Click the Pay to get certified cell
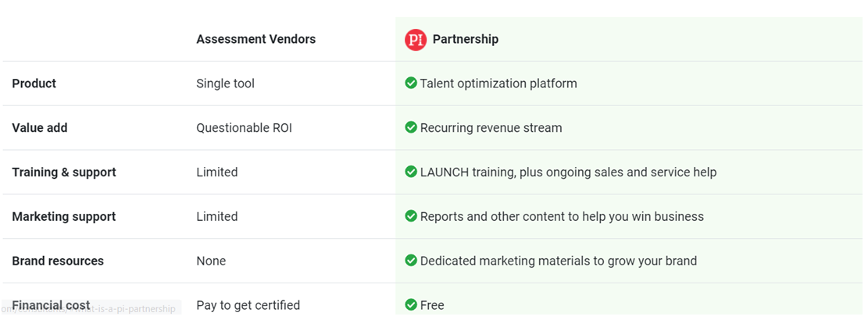Screen dimensions: 868x327 pos(248,305)
